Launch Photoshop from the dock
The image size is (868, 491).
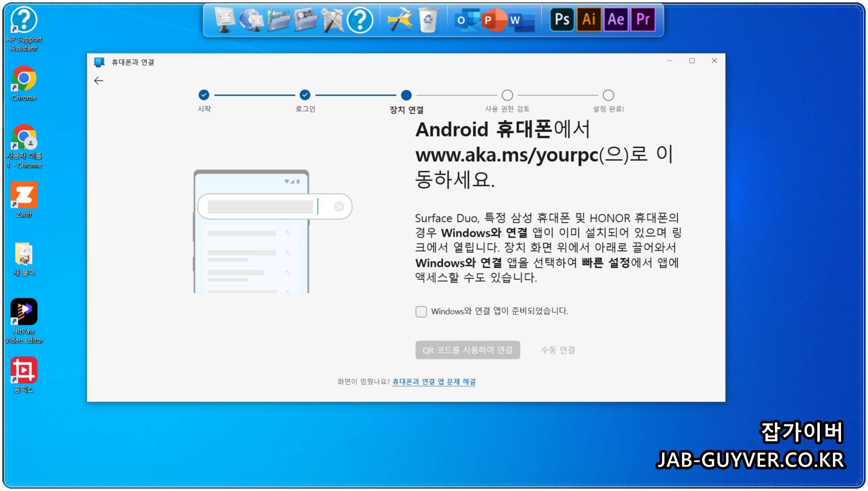click(x=562, y=20)
